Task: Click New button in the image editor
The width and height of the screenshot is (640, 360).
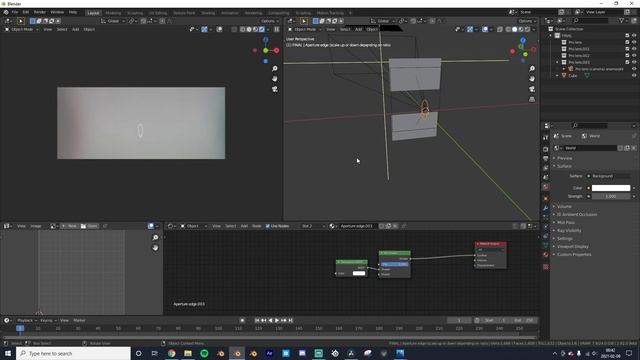Action: tap(69, 226)
